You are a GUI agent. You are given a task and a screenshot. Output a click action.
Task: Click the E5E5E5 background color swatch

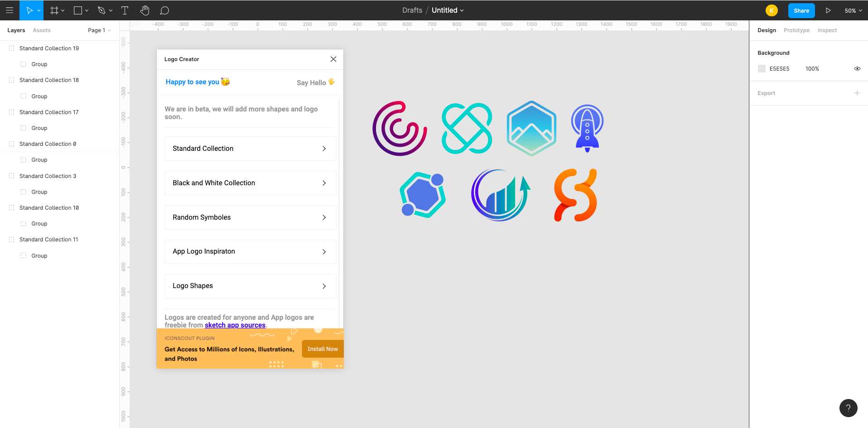click(762, 69)
